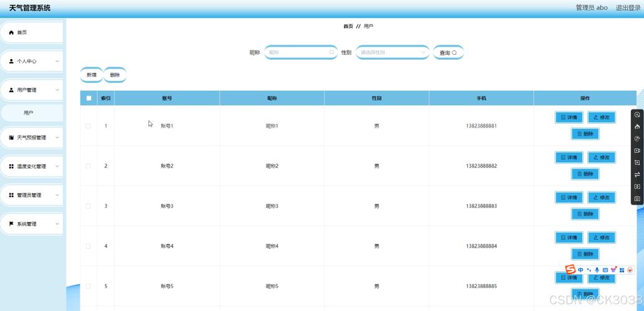Click the Sogou soft keyboard icon
The image size is (644, 311).
[x=605, y=270]
